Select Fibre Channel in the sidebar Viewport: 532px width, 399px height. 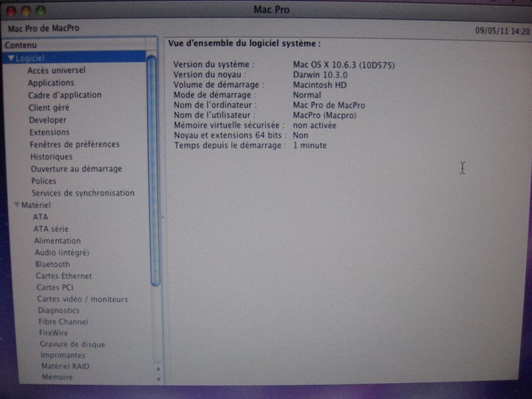[x=63, y=322]
